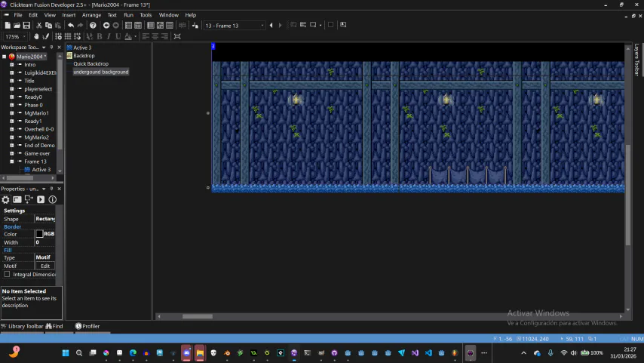Go to next frame arrow
This screenshot has width=644, height=363.
pos(280,26)
